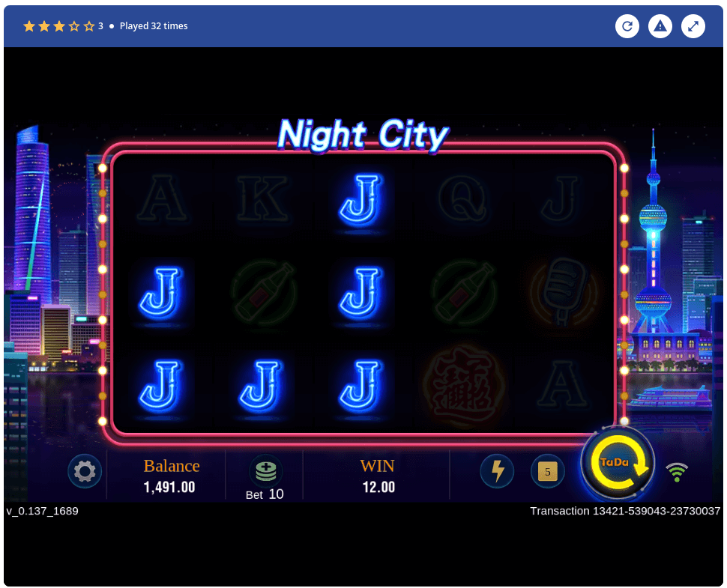Check the green connection signal icon

click(677, 472)
